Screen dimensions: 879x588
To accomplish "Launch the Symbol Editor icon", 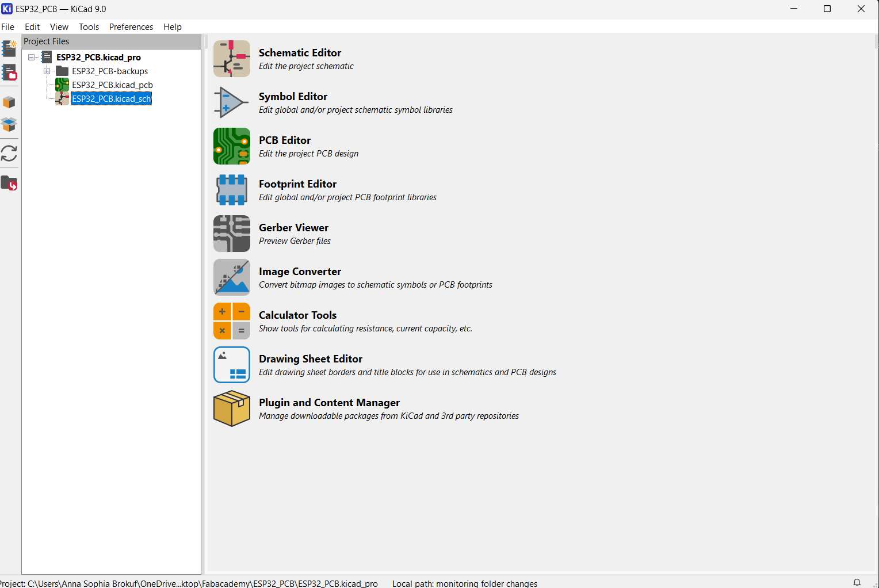I will 232,102.
